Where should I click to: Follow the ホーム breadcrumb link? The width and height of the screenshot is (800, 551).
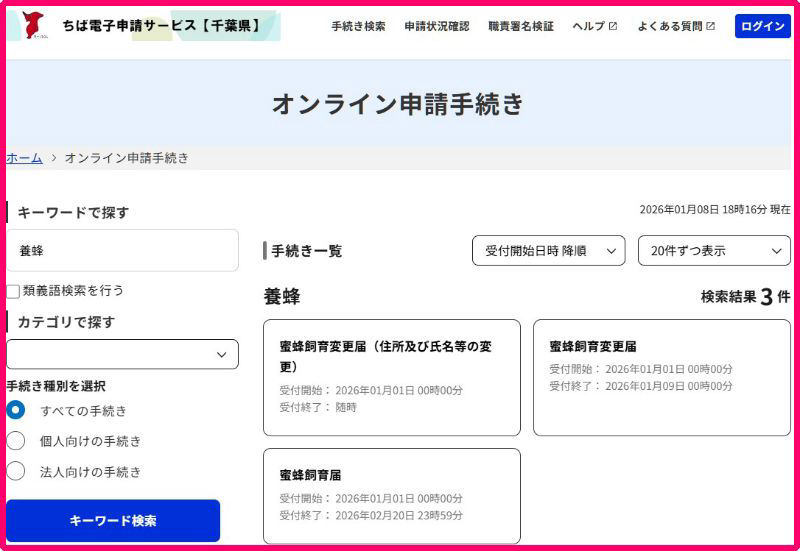coord(24,158)
